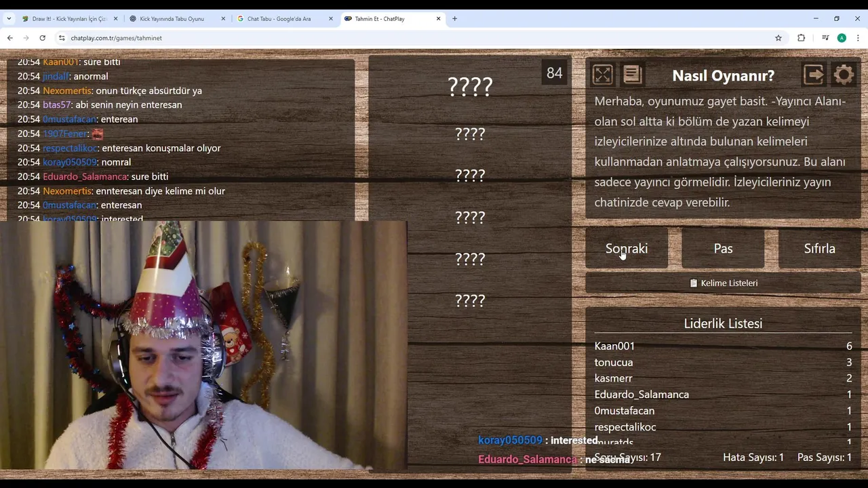Click the Liderlik Listesi heading

(723, 323)
